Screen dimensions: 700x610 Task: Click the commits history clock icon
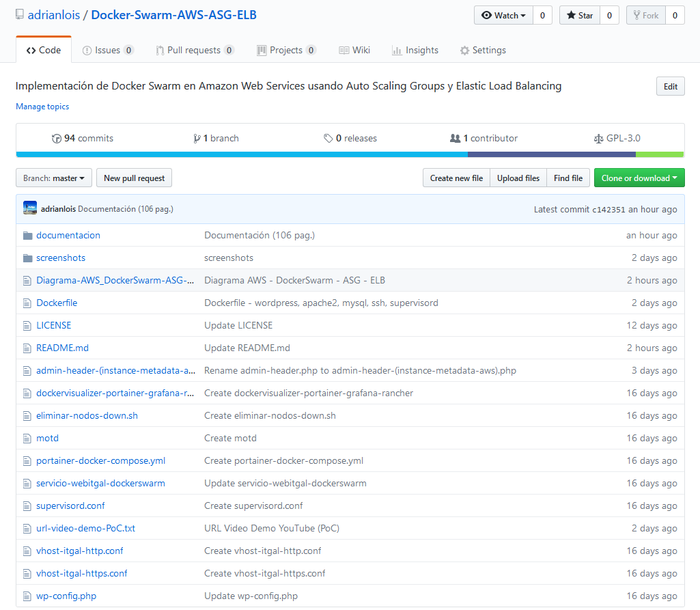(57, 139)
